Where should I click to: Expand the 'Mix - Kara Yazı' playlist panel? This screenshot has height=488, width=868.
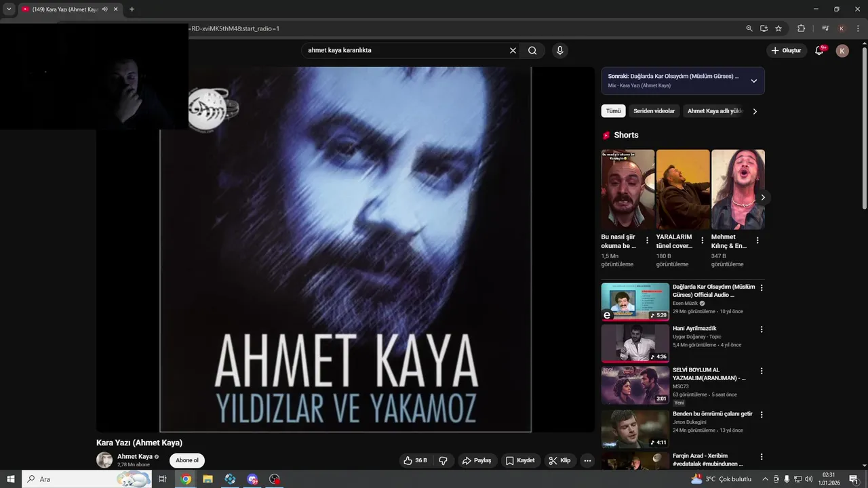(x=753, y=81)
